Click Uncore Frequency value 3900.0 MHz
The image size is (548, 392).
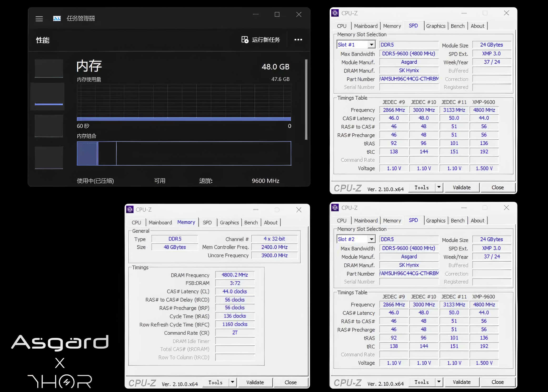[275, 255]
